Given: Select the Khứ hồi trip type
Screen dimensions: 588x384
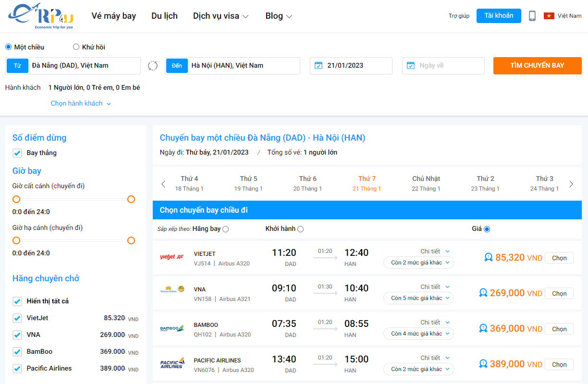Looking at the screenshot, I should pos(76,47).
